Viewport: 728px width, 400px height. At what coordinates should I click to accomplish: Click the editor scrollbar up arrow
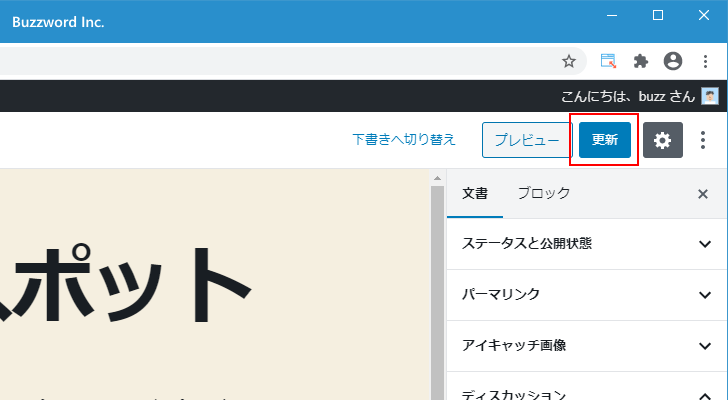[436, 179]
